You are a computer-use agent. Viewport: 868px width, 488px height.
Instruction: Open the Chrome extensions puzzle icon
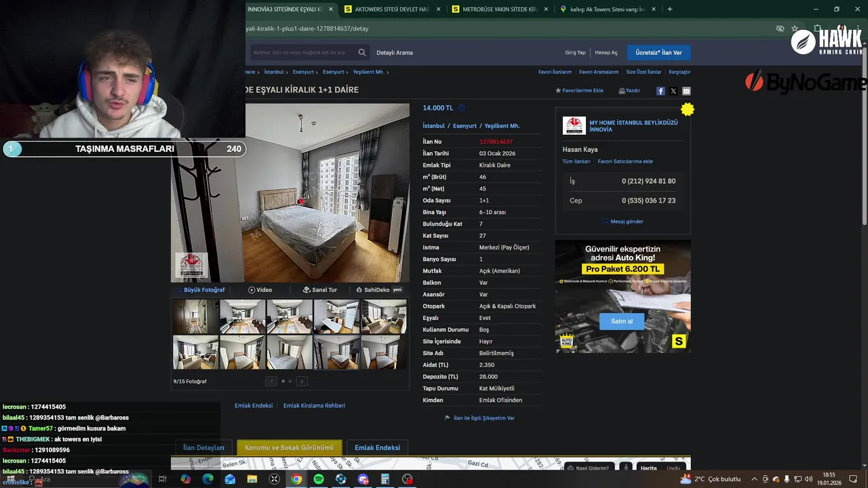point(818,28)
